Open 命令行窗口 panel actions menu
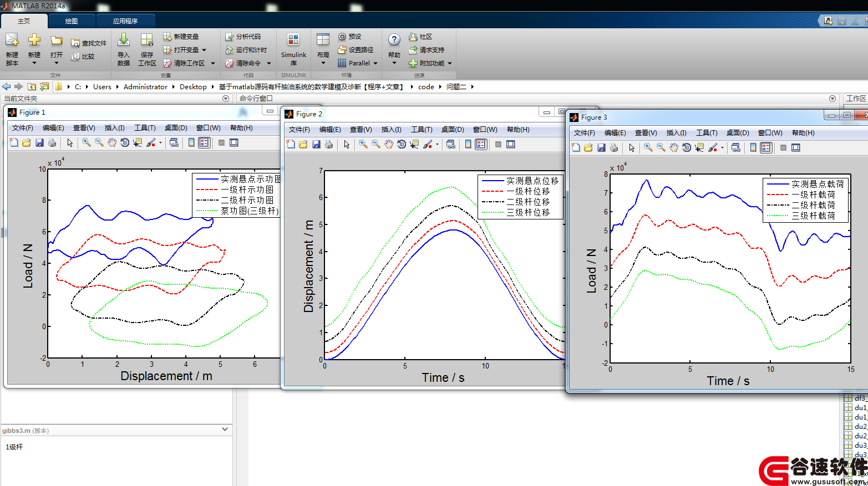The image size is (868, 486). pyautogui.click(x=833, y=99)
